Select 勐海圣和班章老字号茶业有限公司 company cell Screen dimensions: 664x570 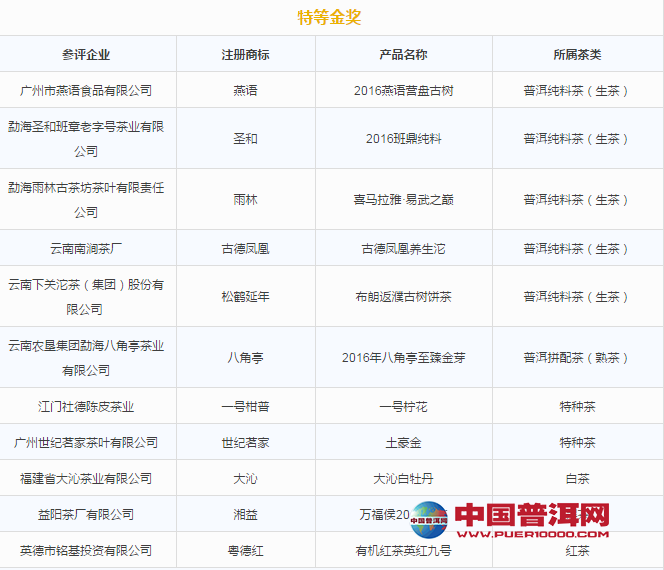click(x=86, y=138)
